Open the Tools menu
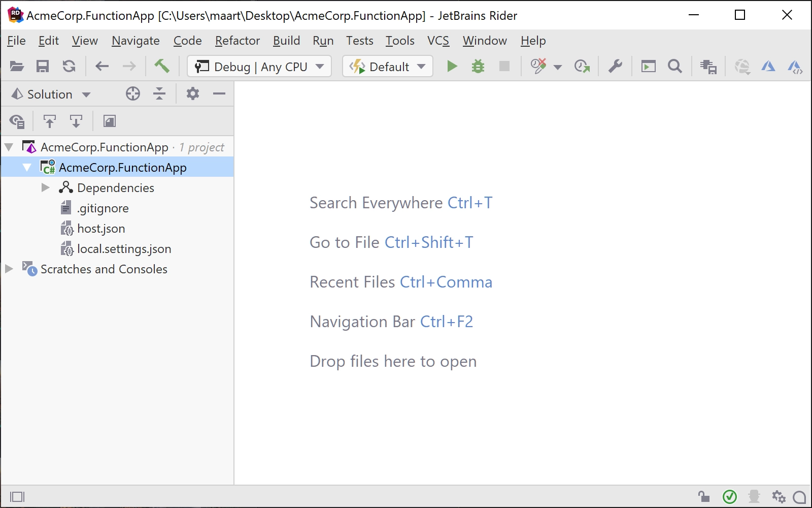This screenshot has height=508, width=812. point(400,41)
